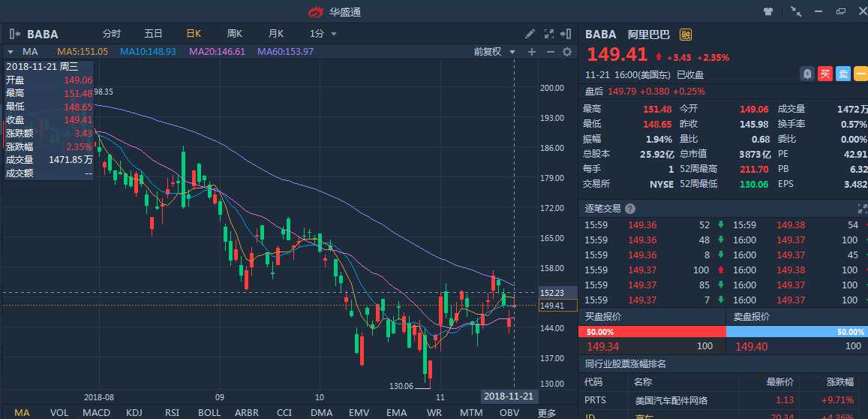Set a price alert with bell icon
868x419 pixels.
(807, 74)
